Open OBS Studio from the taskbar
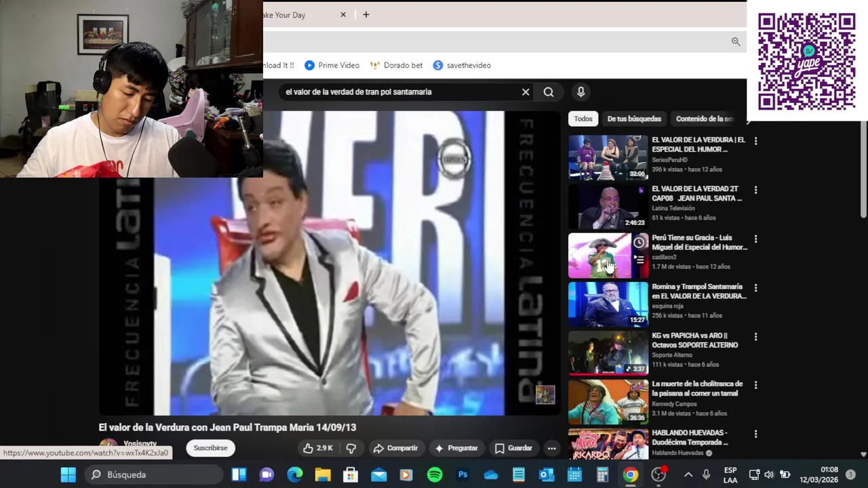This screenshot has height=488, width=868. [658, 474]
